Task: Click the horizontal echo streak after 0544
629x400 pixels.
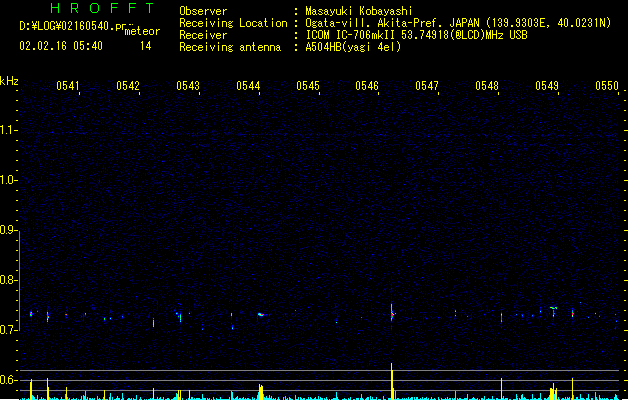Action: [263, 315]
